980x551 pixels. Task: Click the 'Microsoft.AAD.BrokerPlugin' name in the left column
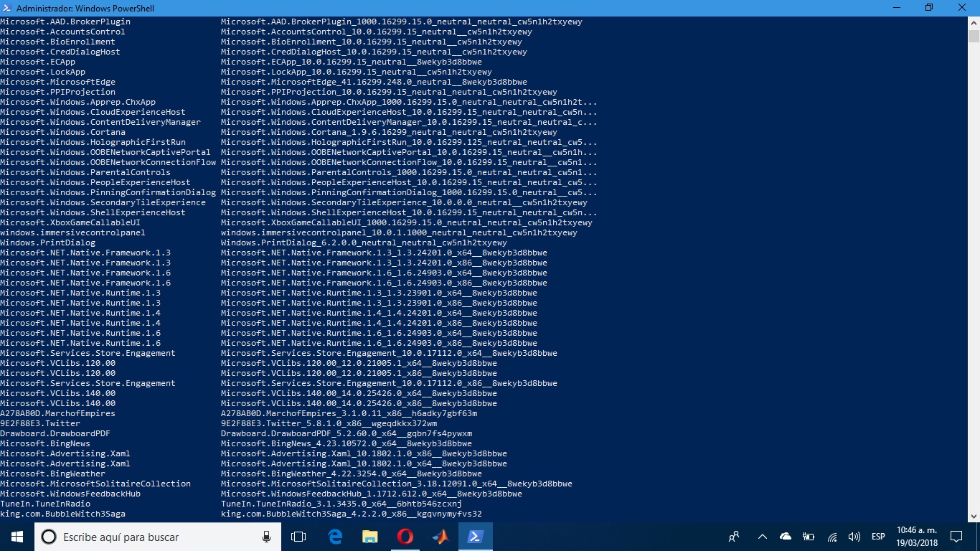pos(65,22)
